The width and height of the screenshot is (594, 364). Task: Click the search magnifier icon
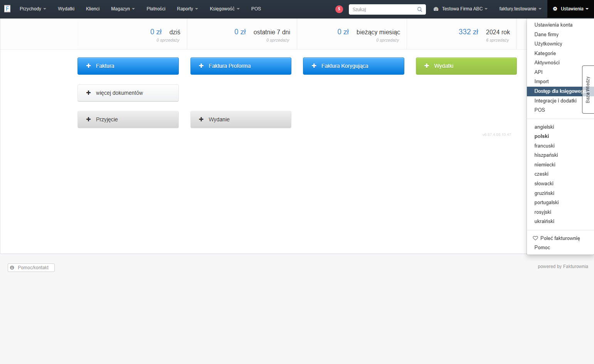420,9
